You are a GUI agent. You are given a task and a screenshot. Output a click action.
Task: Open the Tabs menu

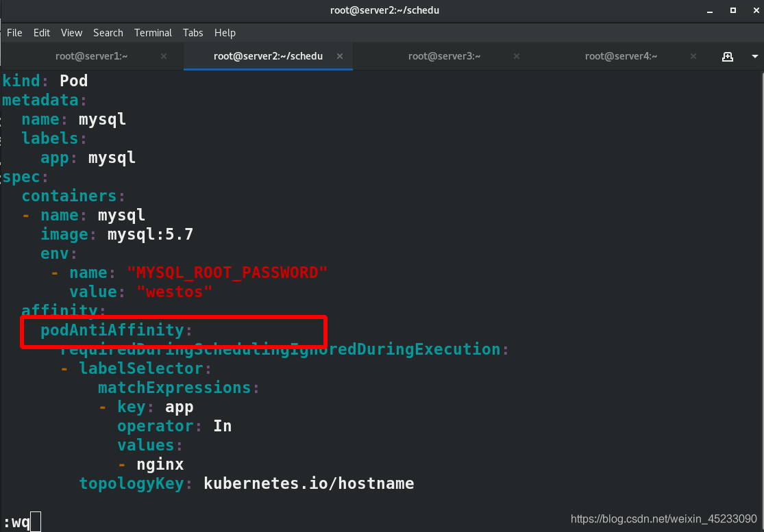pos(193,33)
